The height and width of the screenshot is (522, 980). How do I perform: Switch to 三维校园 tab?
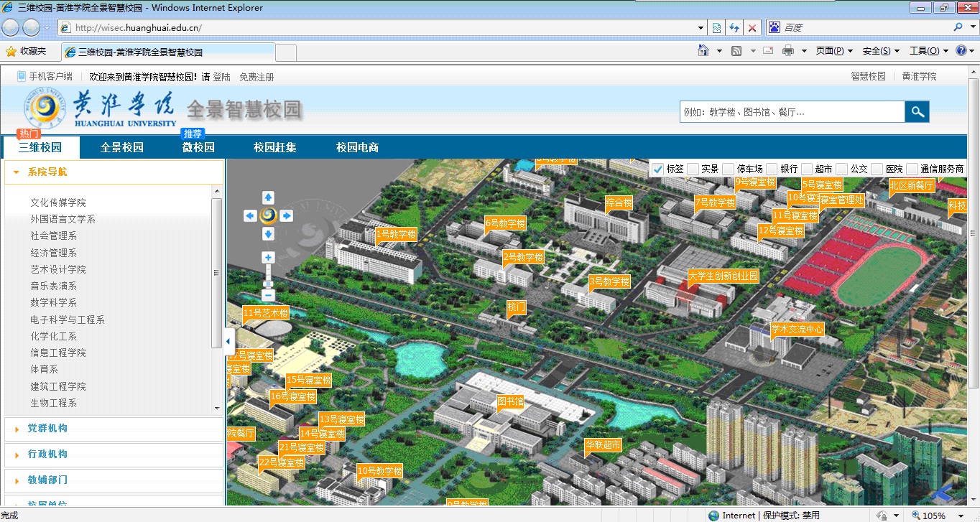click(40, 147)
